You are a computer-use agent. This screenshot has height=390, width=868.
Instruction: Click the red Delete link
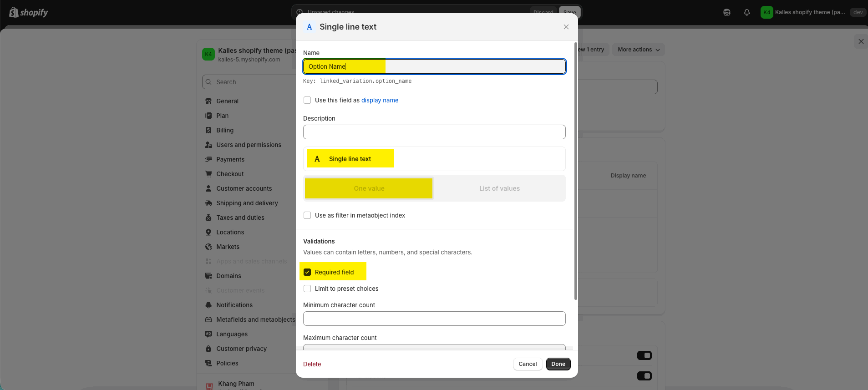pos(312,364)
